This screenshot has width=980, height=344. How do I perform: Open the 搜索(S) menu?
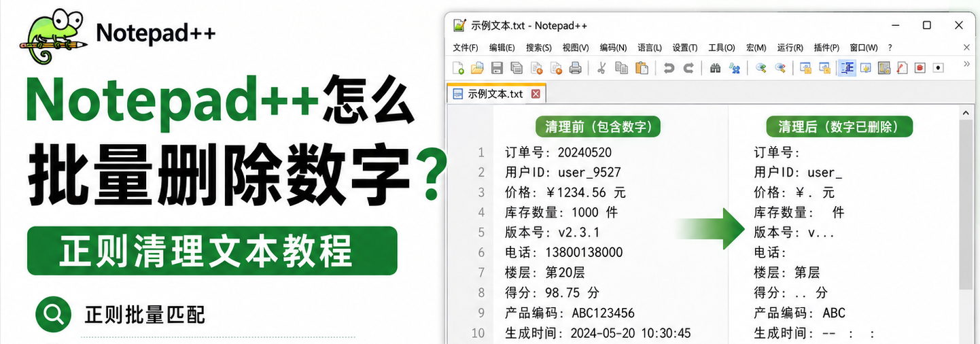click(539, 48)
